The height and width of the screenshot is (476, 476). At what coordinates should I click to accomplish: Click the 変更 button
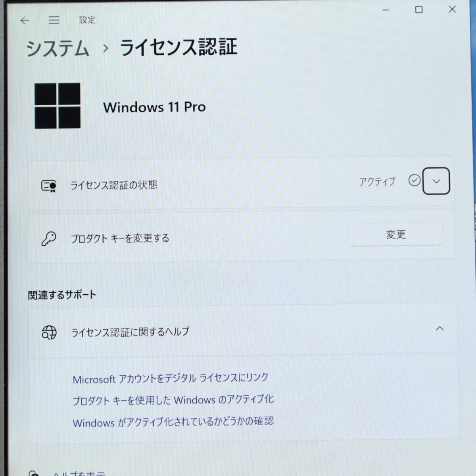pyautogui.click(x=395, y=234)
